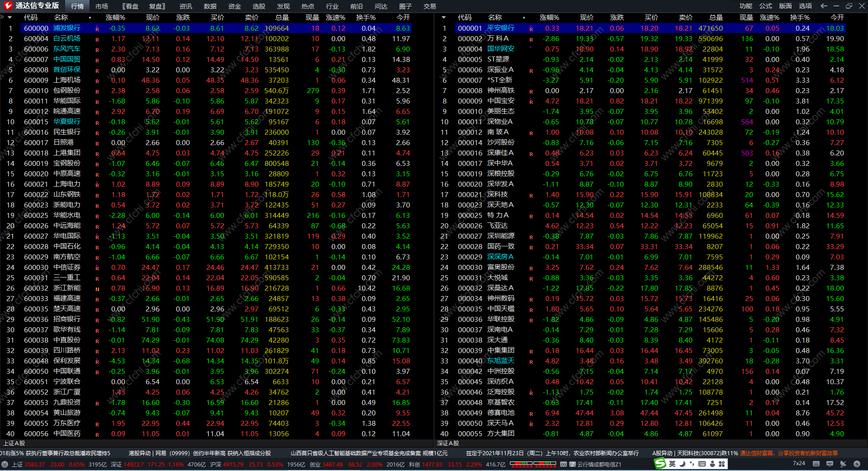The image size is (868, 471).
Task: Click the dot column header in left list
Action: coord(90,18)
